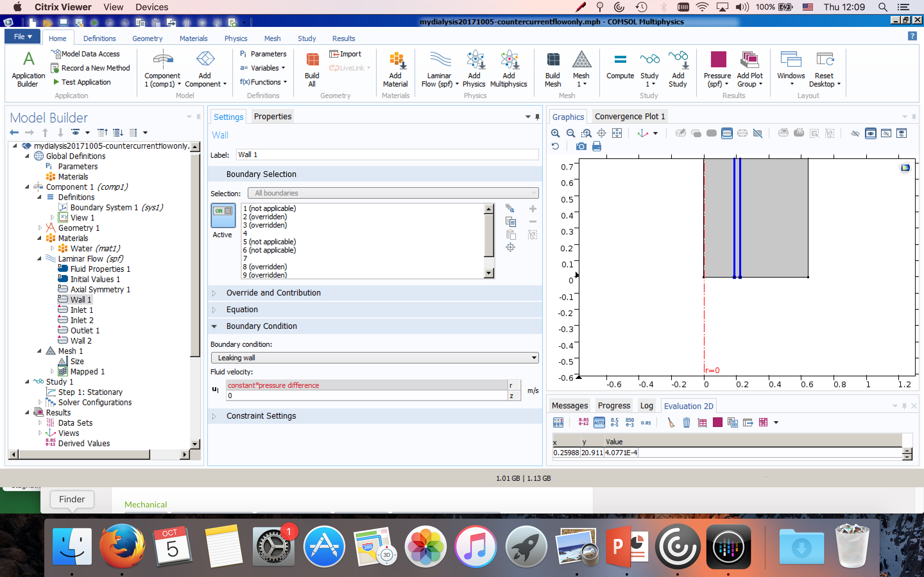The width and height of the screenshot is (924, 577).
Task: Select Inlet 2 in the model tree
Action: click(82, 320)
